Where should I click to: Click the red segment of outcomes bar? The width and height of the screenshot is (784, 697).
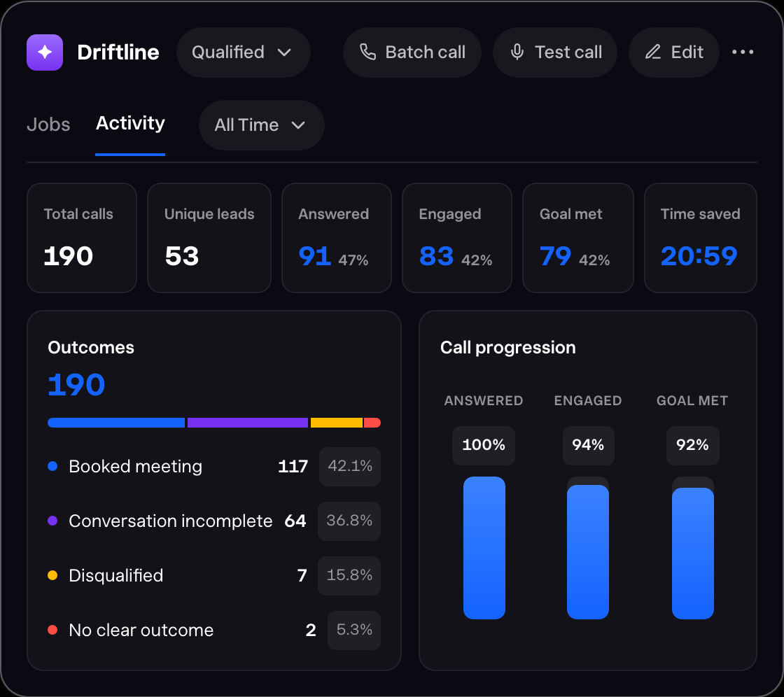[x=372, y=423]
